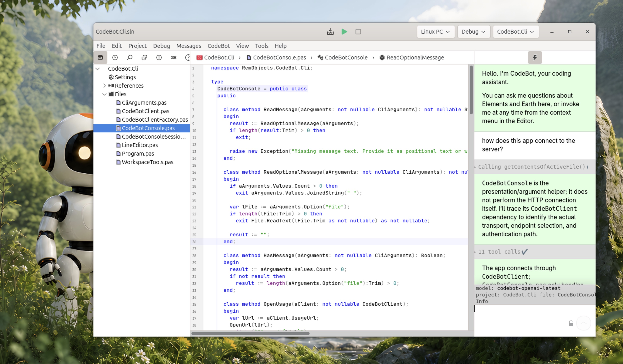
Task: Click the bug debug sidebar icon
Action: coord(174,58)
